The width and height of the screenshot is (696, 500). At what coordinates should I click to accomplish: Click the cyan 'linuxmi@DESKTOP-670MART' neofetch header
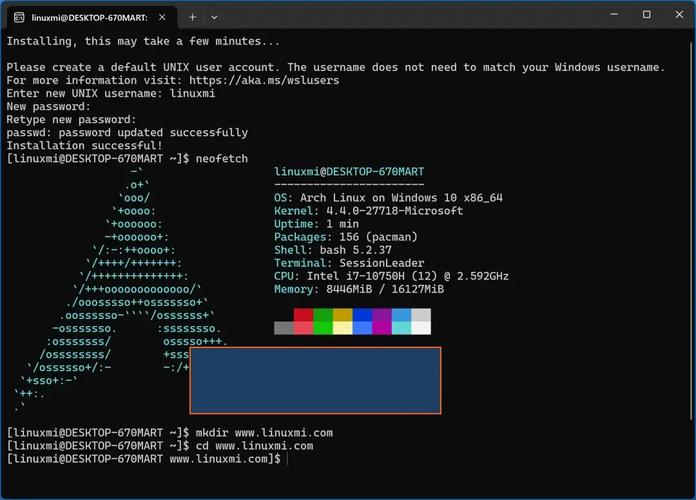click(x=349, y=171)
